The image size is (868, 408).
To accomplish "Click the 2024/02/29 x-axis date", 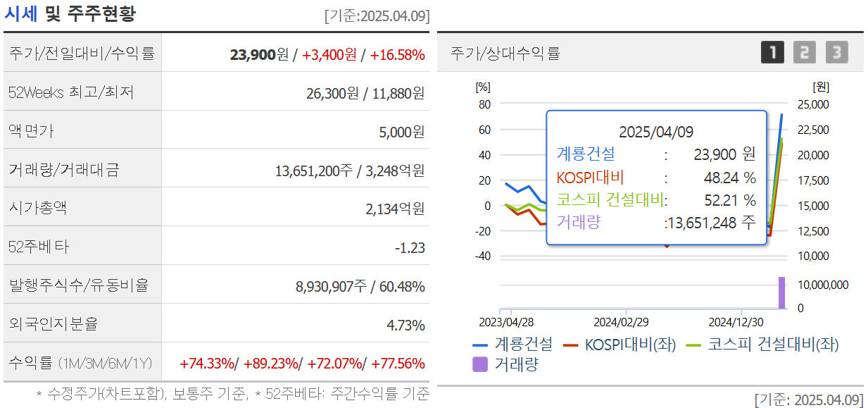I will 621,322.
